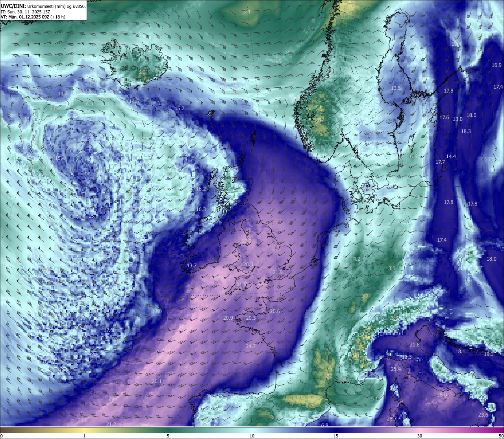Click the map value '20.9'
This screenshot has height=439, width=504.
click(228, 318)
